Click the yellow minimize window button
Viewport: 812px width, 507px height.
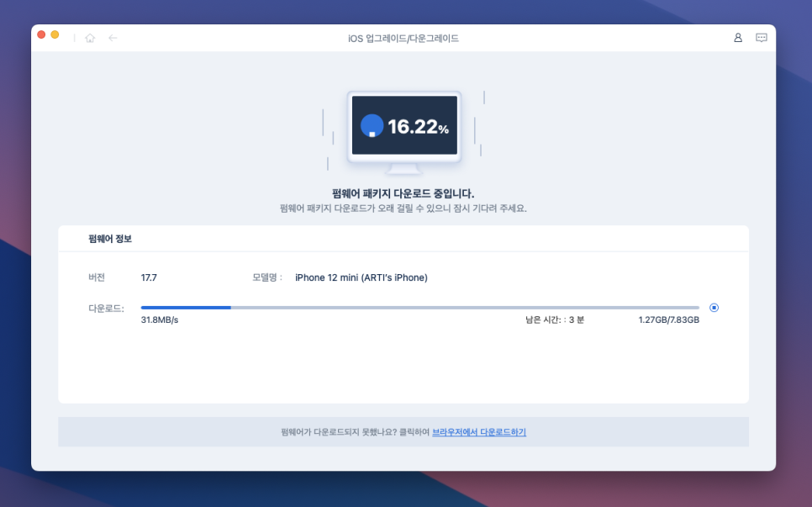click(x=55, y=34)
